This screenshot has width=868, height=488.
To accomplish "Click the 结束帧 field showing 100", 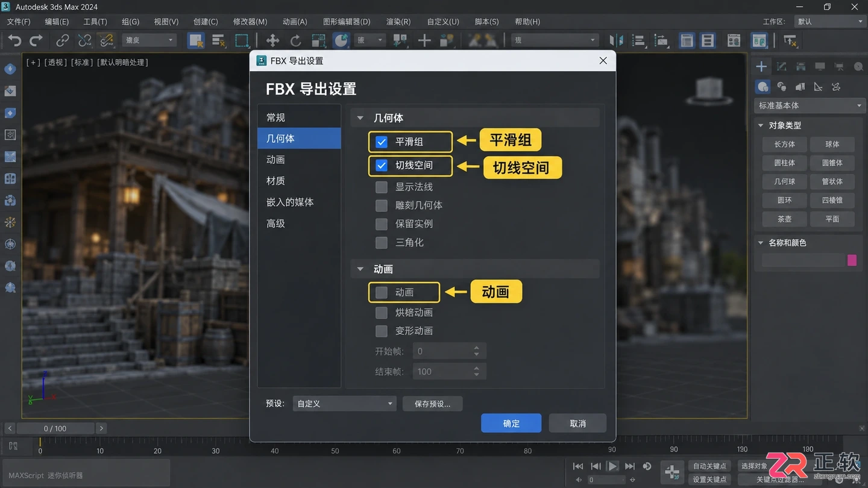I will coord(449,372).
